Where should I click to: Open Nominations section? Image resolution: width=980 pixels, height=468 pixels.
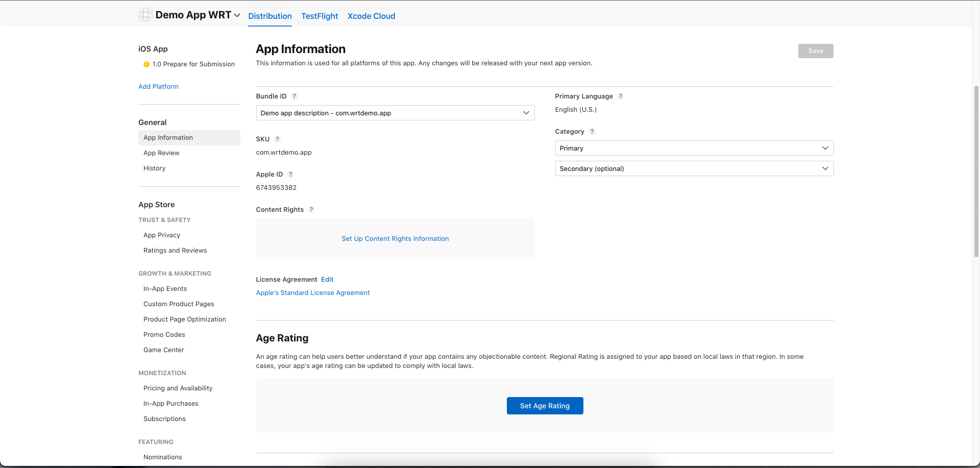[163, 457]
